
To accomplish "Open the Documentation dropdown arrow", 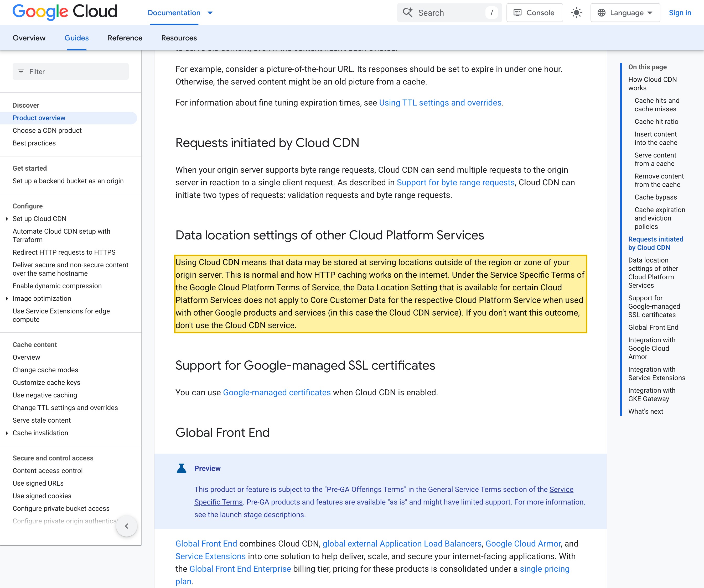I will [210, 13].
